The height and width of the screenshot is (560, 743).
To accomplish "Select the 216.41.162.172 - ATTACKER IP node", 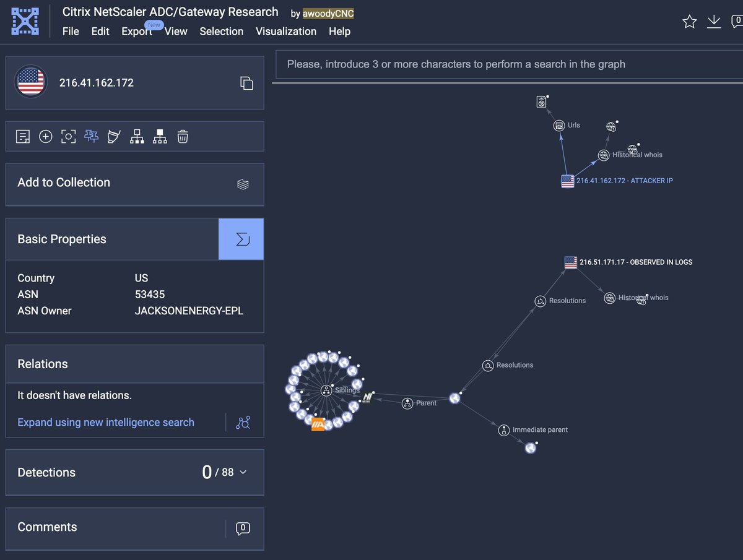I will coord(567,181).
